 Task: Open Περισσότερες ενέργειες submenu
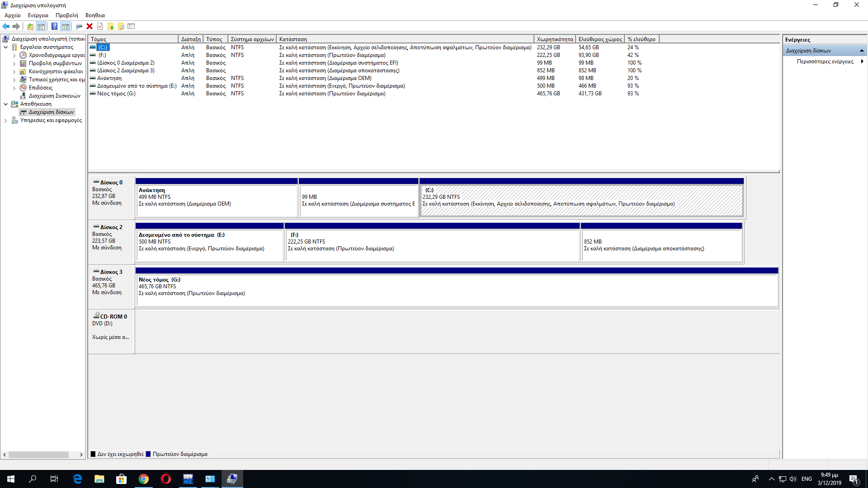click(x=826, y=61)
